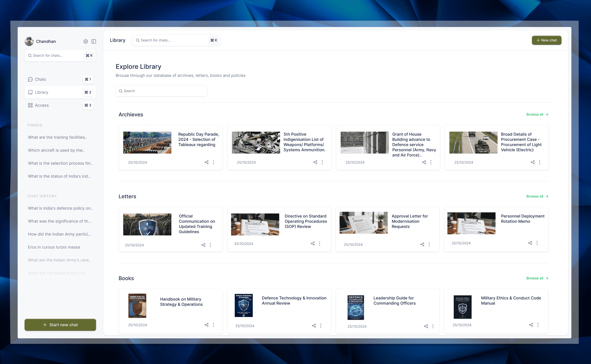Share the Leadership Guide for Commanding Officers

(426, 326)
